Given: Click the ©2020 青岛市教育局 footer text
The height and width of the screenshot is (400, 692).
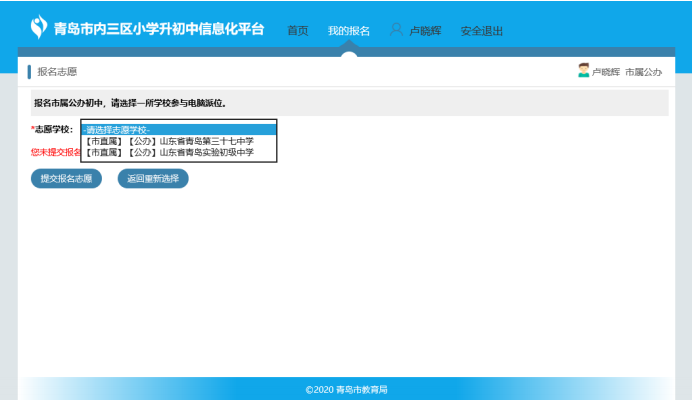Looking at the screenshot, I should [x=346, y=389].
